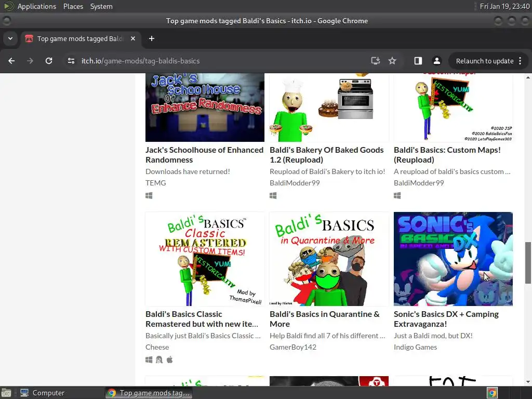
Task: Open the System menu
Action: [101, 6]
